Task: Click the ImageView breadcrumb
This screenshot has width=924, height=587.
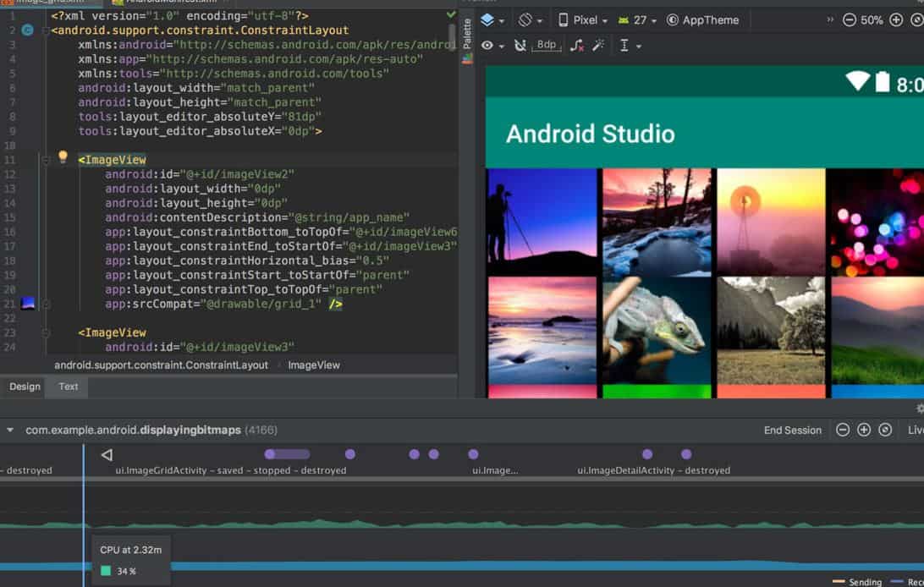Action: (313, 365)
